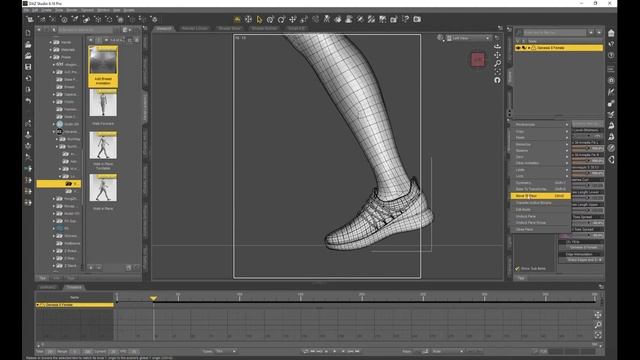Select the highlighted yellow tool in top toolbar
The image size is (640, 360).
click(x=237, y=19)
